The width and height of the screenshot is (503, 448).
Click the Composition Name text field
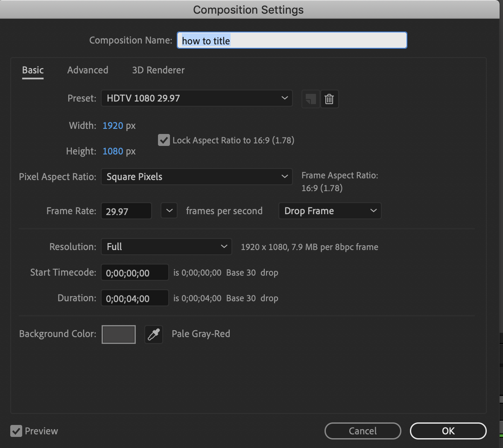[x=292, y=41]
